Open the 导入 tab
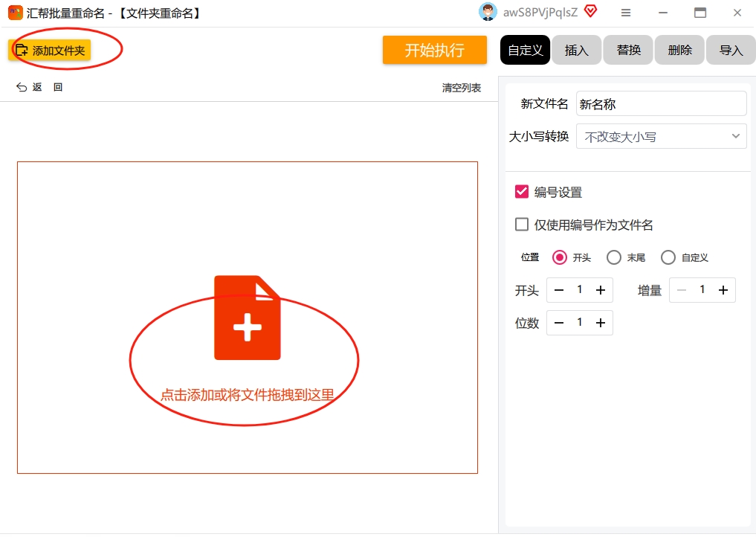 click(731, 50)
